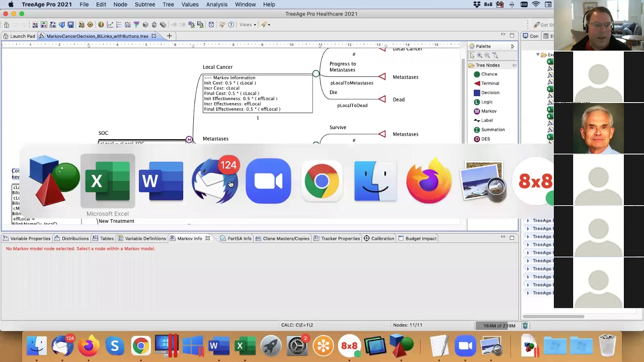Click the pLocalToMetastases probability label
644x362 pixels.
[x=352, y=83]
